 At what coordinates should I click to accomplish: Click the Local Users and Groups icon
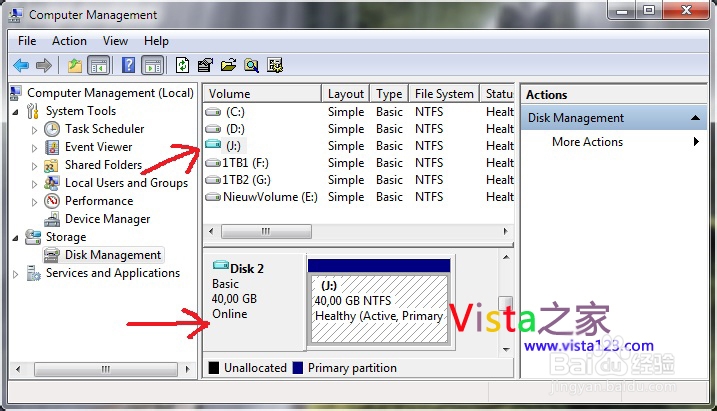coord(52,183)
